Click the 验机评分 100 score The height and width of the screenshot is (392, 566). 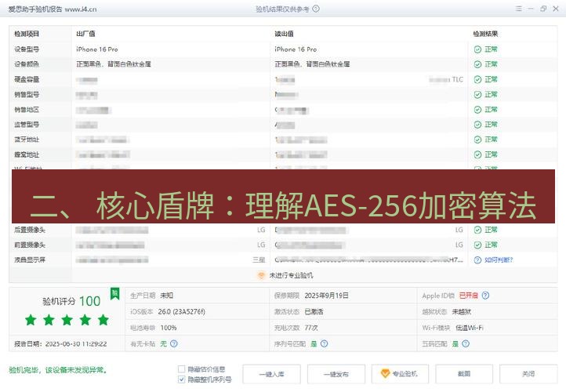coord(71,301)
